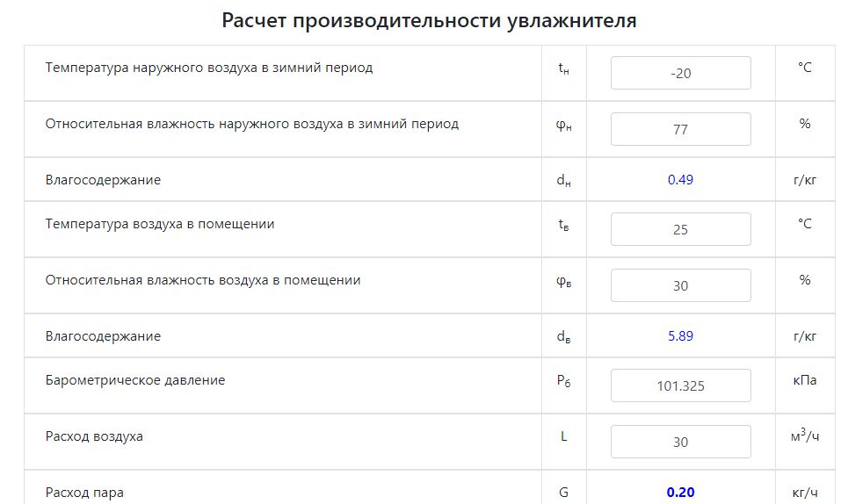The width and height of the screenshot is (841, 504).
Task: Click the "Температура наружного воздуха в зимний период" label
Action: coord(209,68)
